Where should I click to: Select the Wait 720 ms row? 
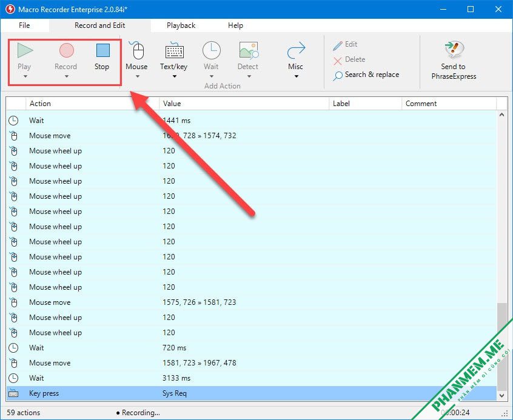coord(252,348)
